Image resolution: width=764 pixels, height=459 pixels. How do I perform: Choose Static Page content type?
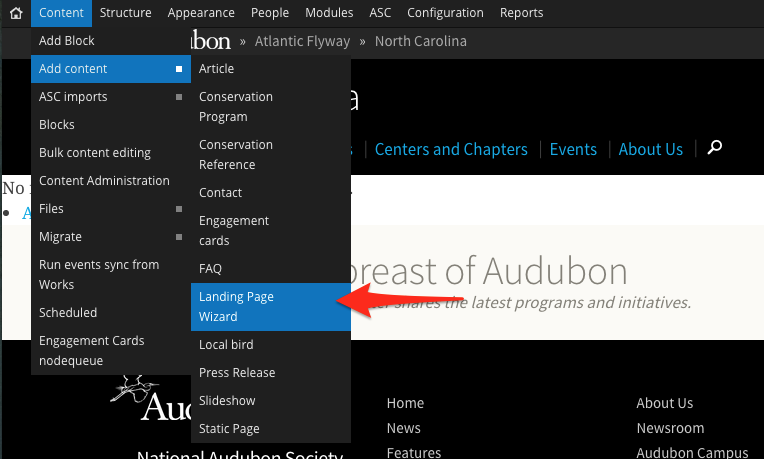coord(271,429)
